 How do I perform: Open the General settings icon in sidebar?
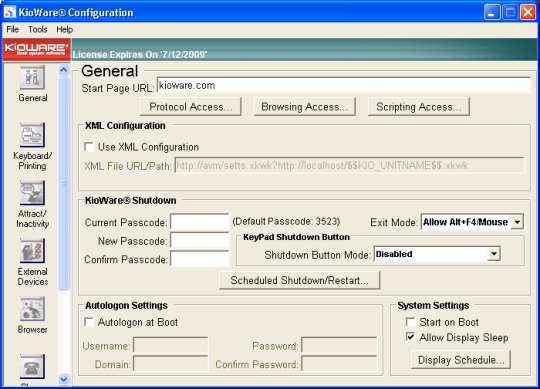(x=32, y=77)
